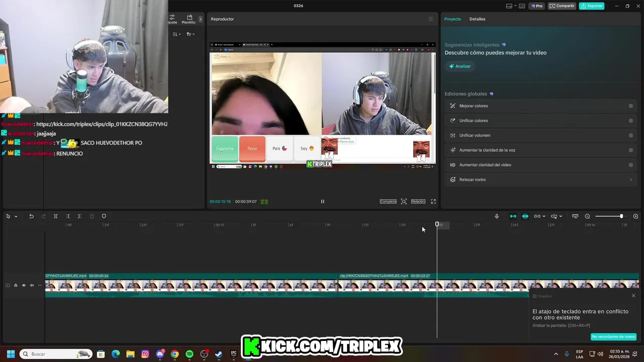This screenshot has height=362, width=644.
Task: Enable Aumentar claridad del vídeo checkbox
Action: 631,165
